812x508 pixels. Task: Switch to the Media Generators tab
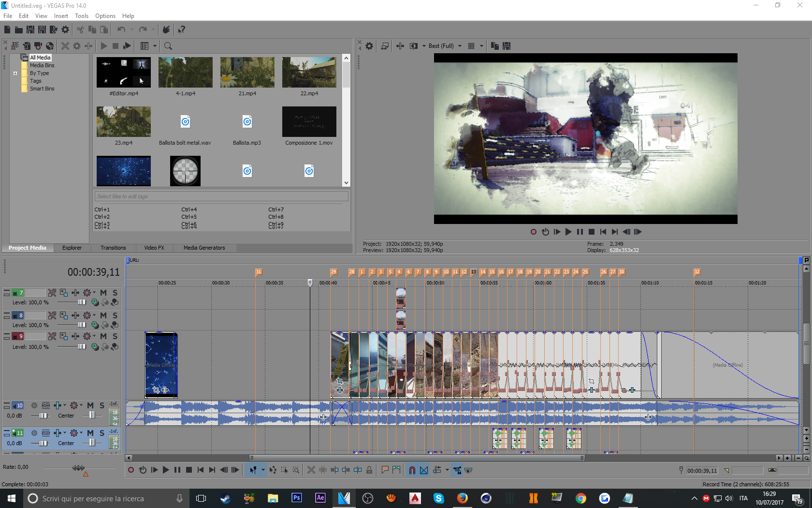[204, 248]
